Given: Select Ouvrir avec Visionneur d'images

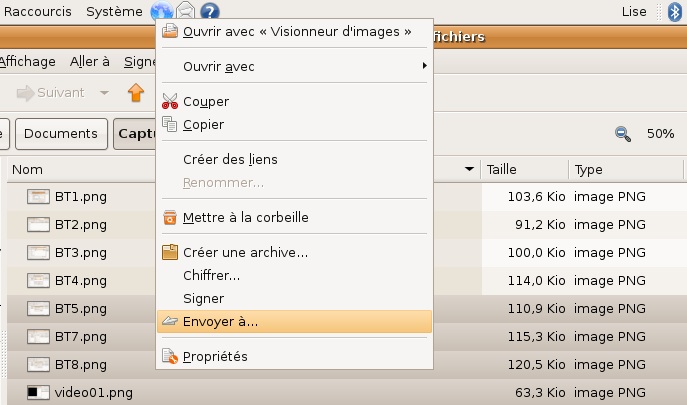Looking at the screenshot, I should (296, 32).
